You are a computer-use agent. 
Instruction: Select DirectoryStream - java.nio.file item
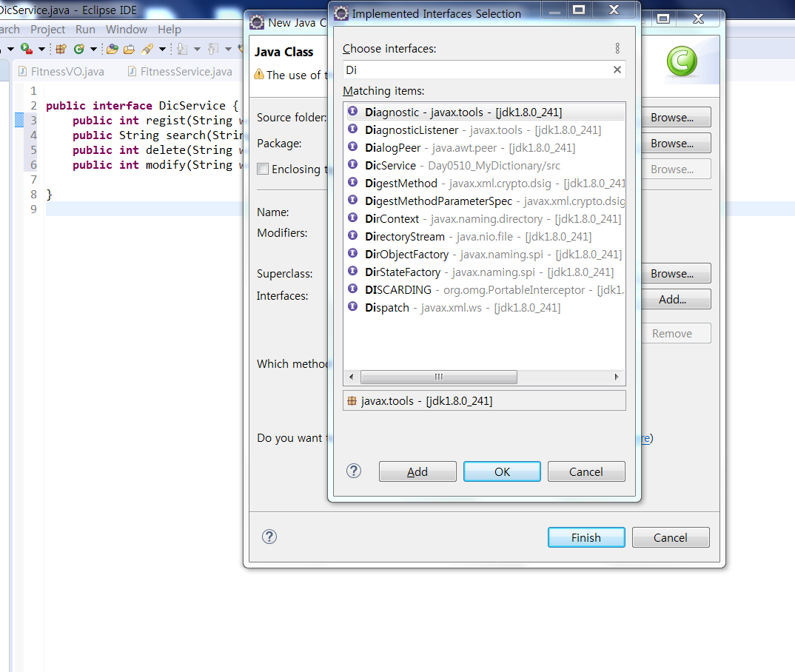(x=484, y=236)
